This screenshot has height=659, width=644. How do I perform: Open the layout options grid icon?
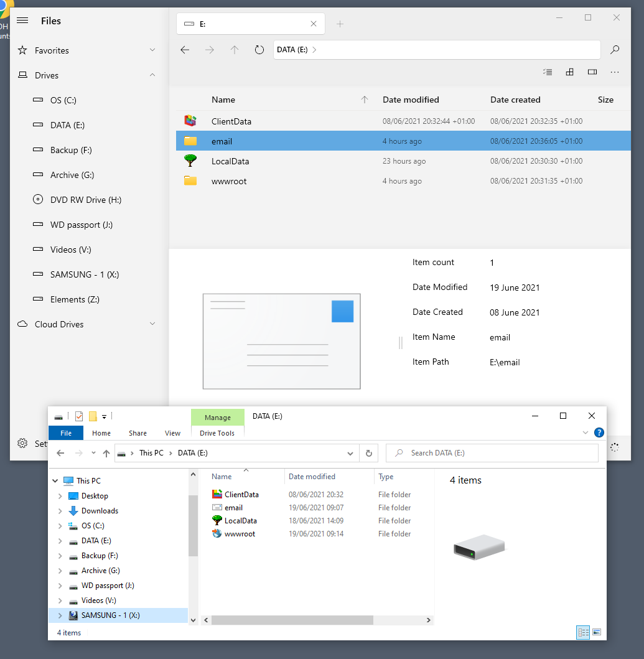click(569, 72)
